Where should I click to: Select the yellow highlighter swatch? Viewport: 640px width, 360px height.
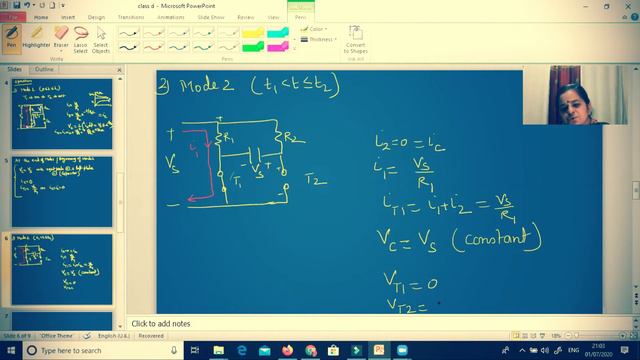click(x=253, y=33)
